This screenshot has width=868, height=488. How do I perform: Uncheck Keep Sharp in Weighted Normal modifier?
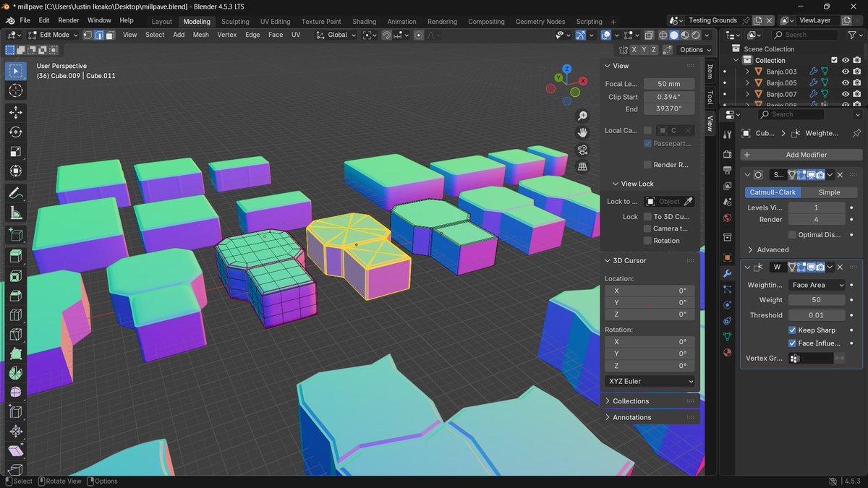coord(793,330)
